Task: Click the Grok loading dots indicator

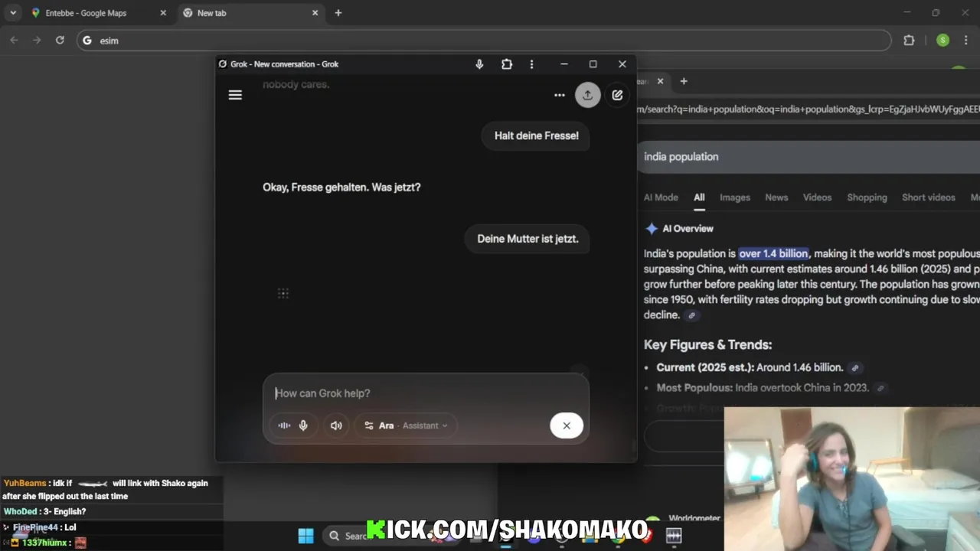Action: tap(283, 293)
